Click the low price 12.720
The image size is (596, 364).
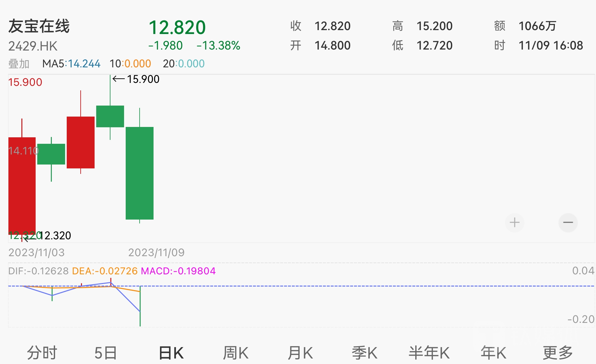point(435,45)
